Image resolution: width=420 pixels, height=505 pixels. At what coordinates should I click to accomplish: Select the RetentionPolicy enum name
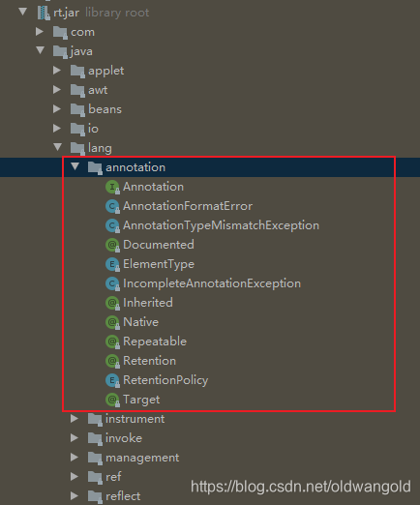tap(165, 381)
